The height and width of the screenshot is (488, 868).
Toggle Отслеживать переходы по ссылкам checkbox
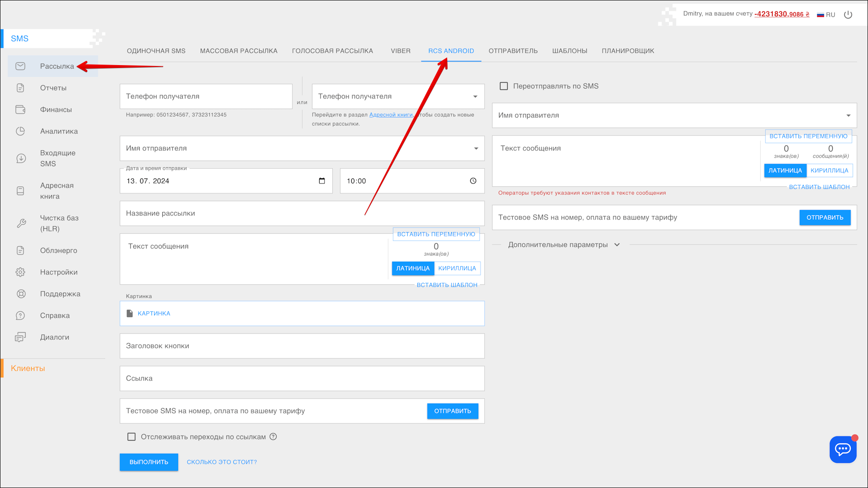[132, 436]
